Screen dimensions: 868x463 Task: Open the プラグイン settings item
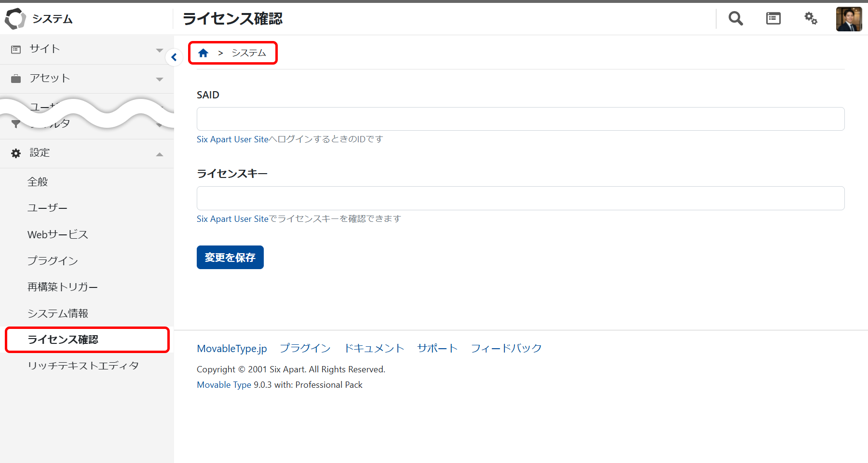tap(53, 261)
